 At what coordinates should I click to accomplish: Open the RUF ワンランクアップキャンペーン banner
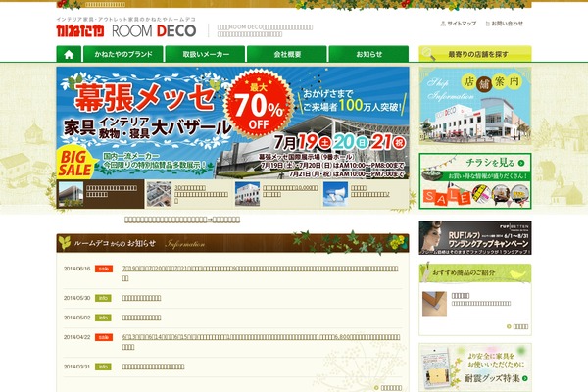tap(475, 238)
